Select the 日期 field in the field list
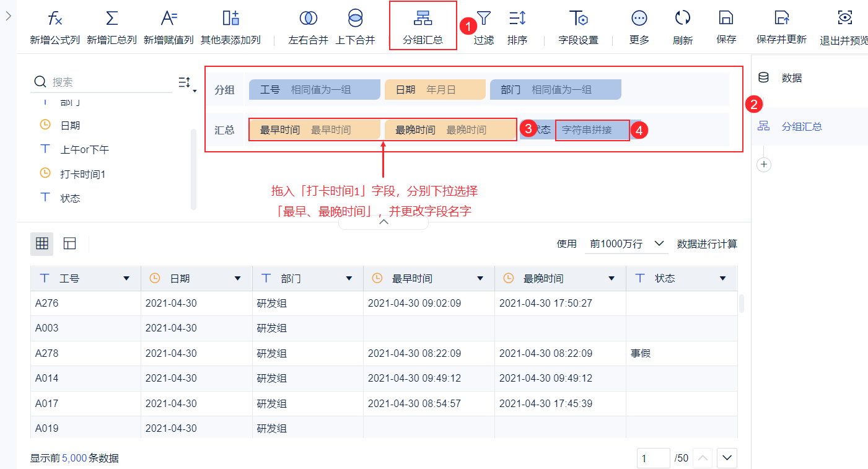The image size is (868, 469). pos(70,125)
